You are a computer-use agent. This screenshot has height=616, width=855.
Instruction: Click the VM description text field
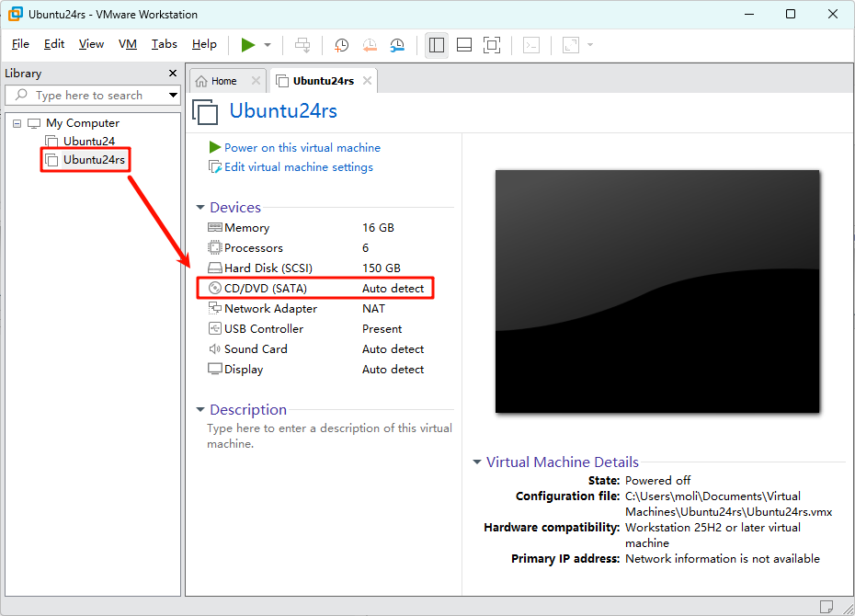click(x=329, y=436)
